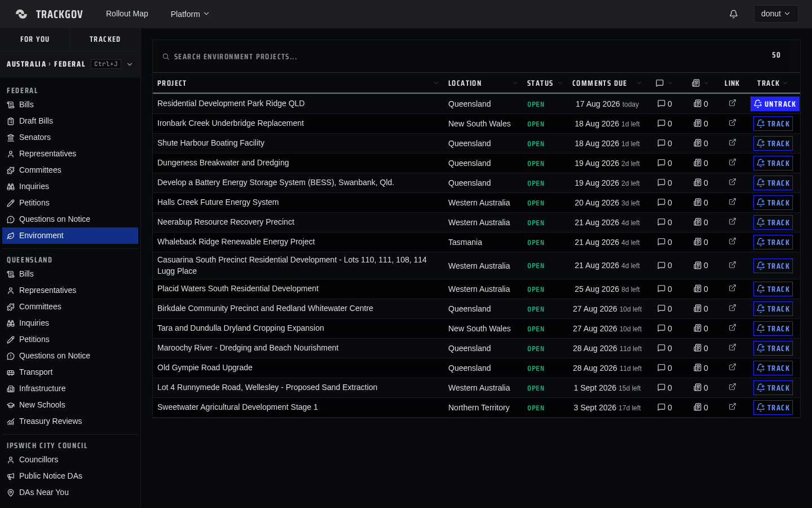Open external link for Old Gympie Road Upgrade

(732, 367)
